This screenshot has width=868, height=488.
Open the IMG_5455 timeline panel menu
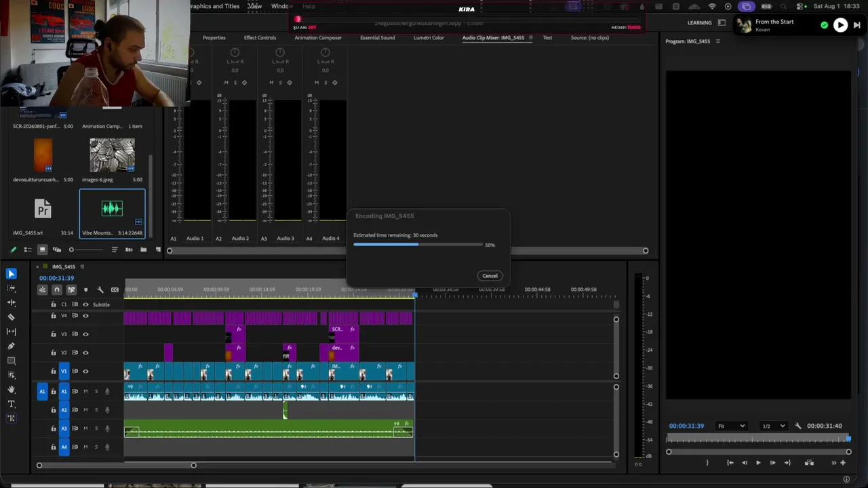click(x=82, y=266)
